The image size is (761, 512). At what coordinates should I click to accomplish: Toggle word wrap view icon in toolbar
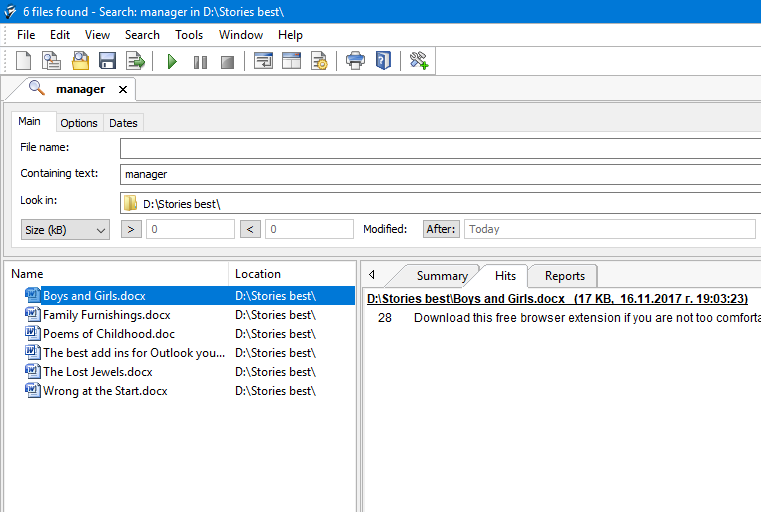coord(264,61)
